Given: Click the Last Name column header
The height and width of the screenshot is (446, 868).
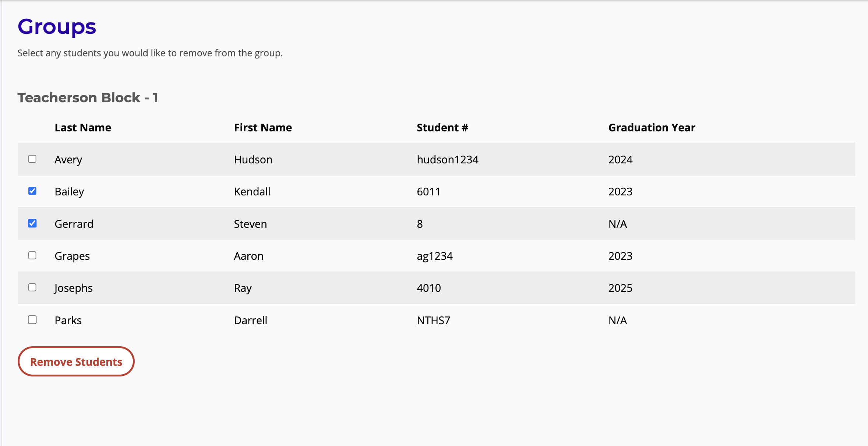Looking at the screenshot, I should [x=83, y=128].
